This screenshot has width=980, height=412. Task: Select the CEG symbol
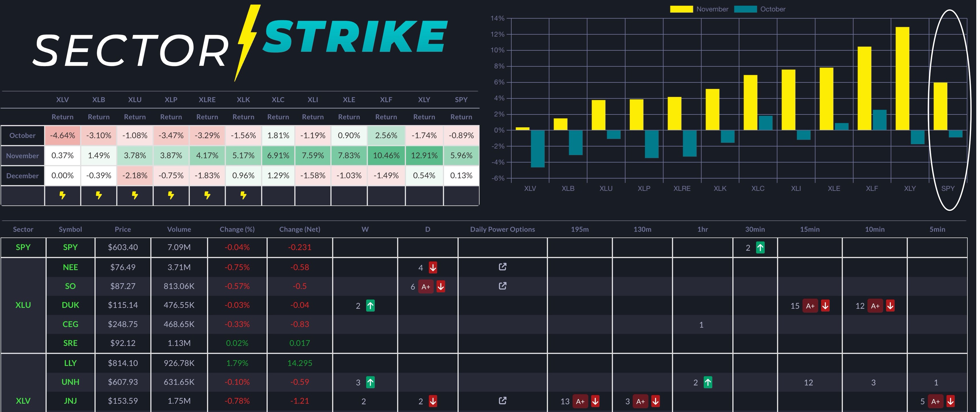click(x=70, y=324)
